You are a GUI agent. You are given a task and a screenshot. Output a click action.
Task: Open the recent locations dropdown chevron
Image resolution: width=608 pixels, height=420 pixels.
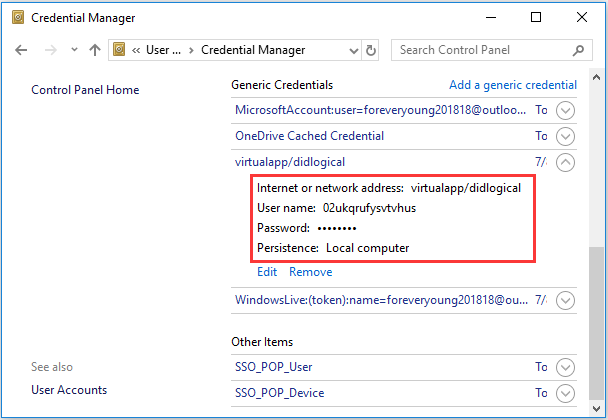click(74, 50)
